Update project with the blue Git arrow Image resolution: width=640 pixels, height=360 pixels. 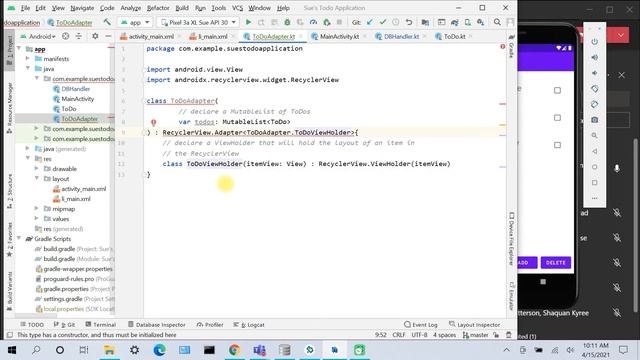(x=369, y=22)
